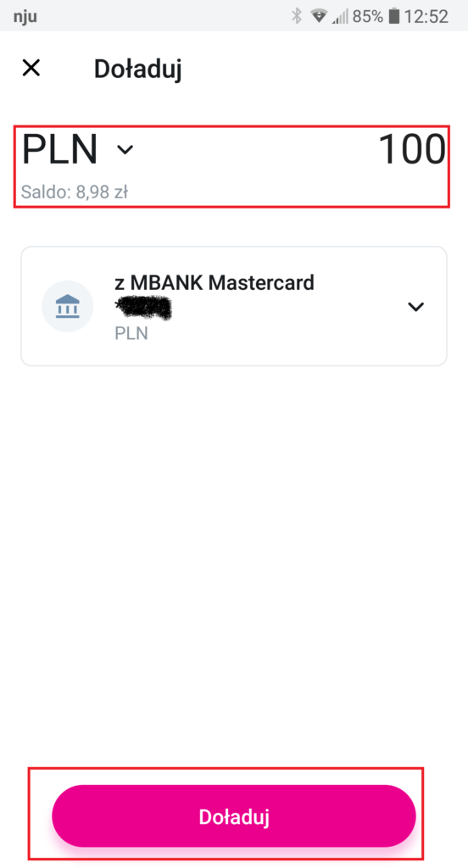Open the payment source card panel
The image size is (468, 868).
pyautogui.click(x=234, y=306)
